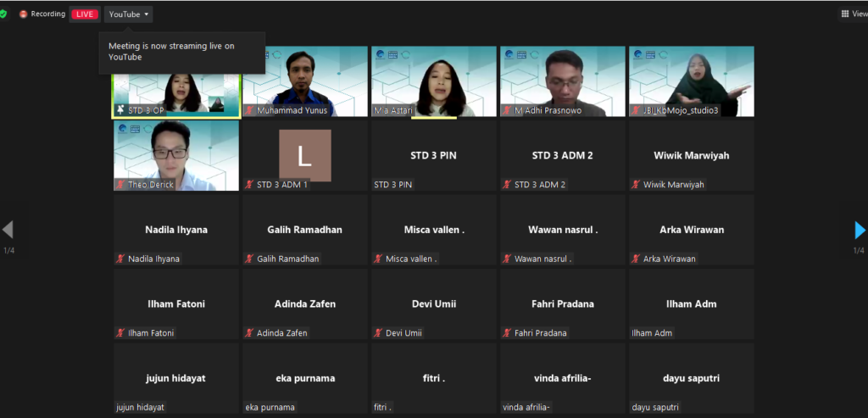Viewport: 868px width, 418px height.
Task: Click the red LIVE badge
Action: coord(85,14)
